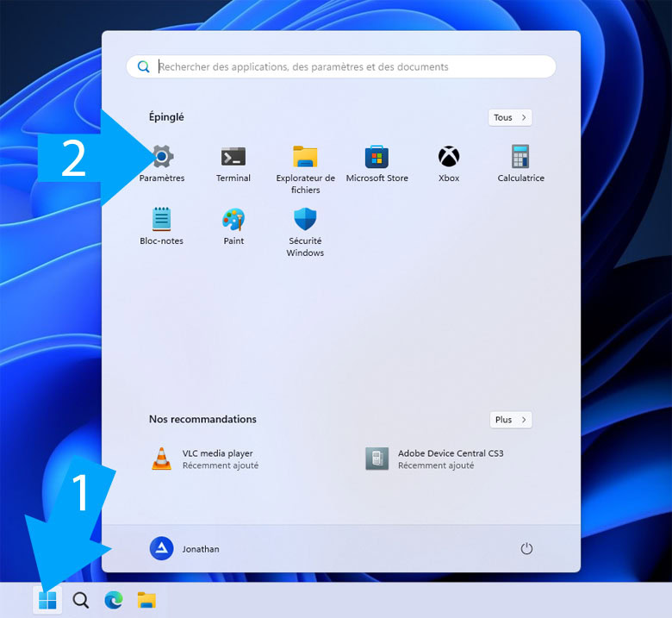Click "Récemment ajouté" under Adobe Device Central
This screenshot has width=672, height=618.
436,465
